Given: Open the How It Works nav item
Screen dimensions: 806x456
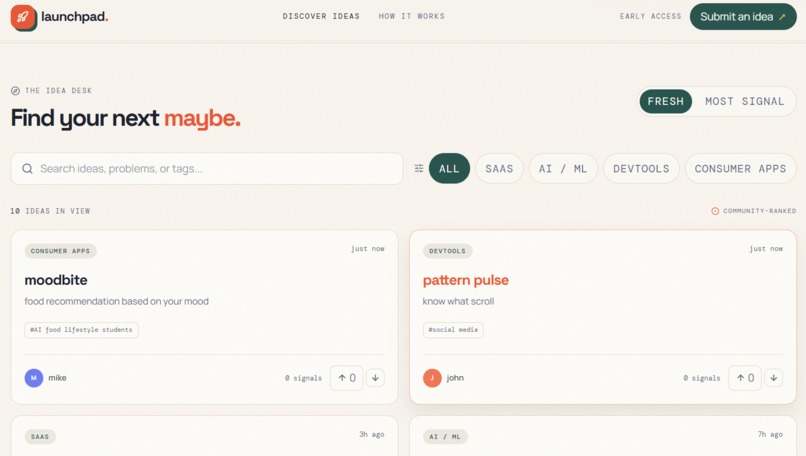Looking at the screenshot, I should (412, 16).
